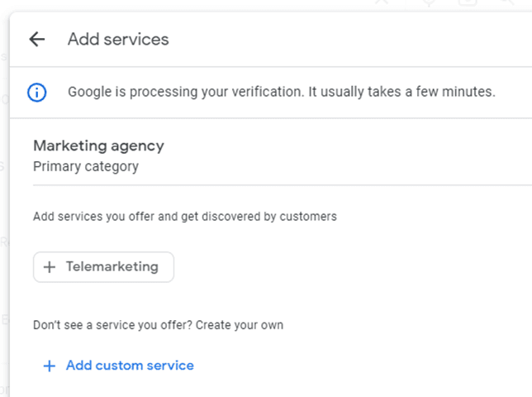Image resolution: width=532 pixels, height=397 pixels.
Task: Click the blue plus before Add custom service
Action: point(50,366)
